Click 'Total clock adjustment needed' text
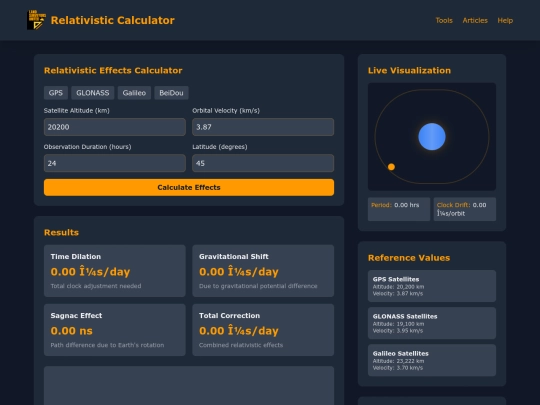This screenshot has height=405, width=540. [96, 286]
